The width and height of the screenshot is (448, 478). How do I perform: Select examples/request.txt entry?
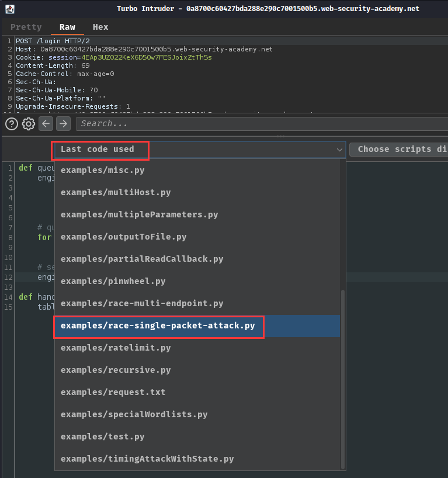(197, 392)
